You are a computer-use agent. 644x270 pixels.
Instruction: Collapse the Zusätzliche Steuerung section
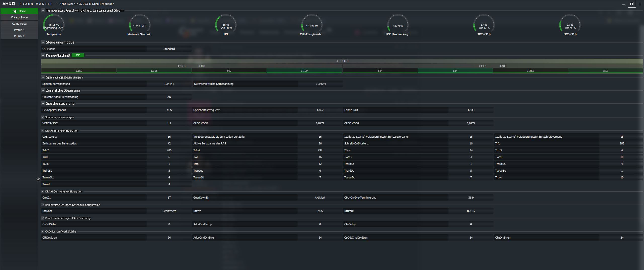[x=43, y=90]
